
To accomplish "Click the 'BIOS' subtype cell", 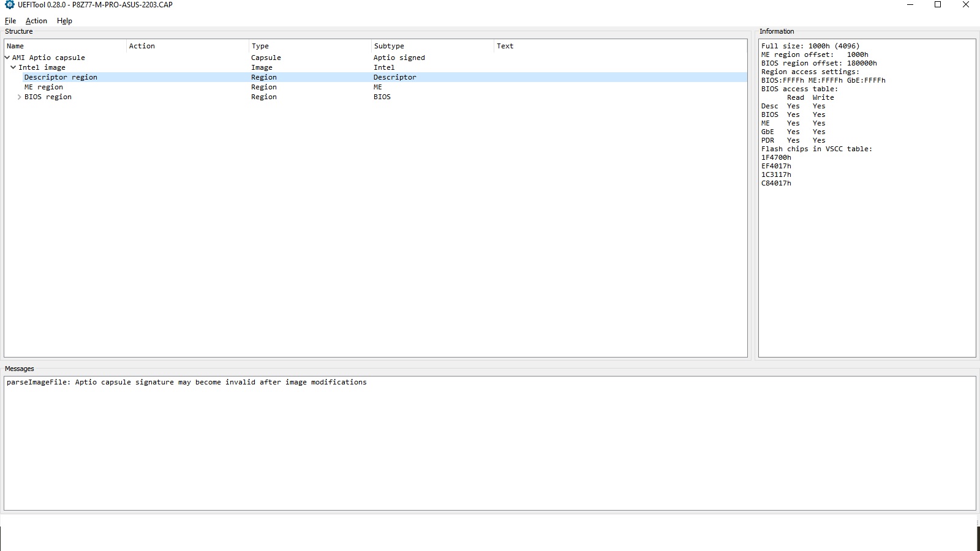I will click(x=382, y=97).
